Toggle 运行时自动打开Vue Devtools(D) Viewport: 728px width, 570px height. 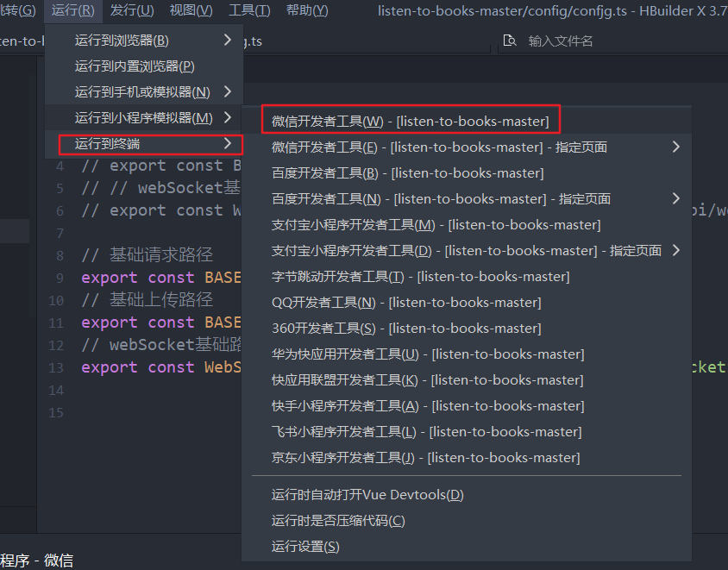467,495
